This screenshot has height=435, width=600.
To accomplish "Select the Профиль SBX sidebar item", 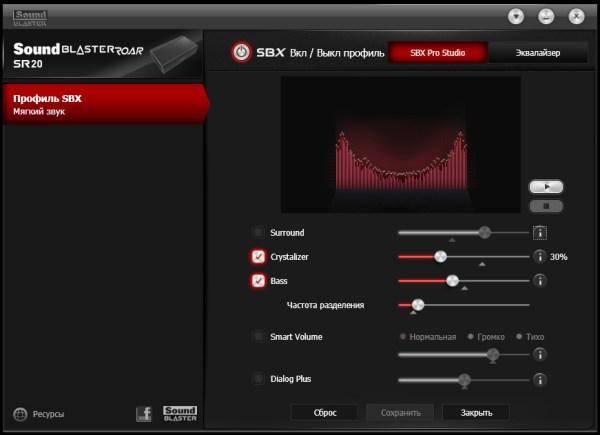I will pyautogui.click(x=106, y=104).
